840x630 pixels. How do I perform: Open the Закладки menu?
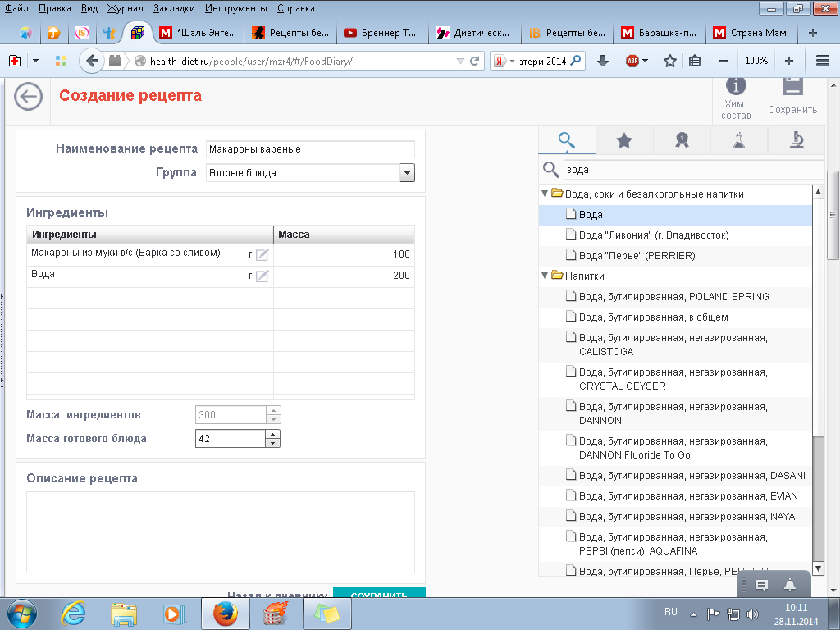point(174,7)
